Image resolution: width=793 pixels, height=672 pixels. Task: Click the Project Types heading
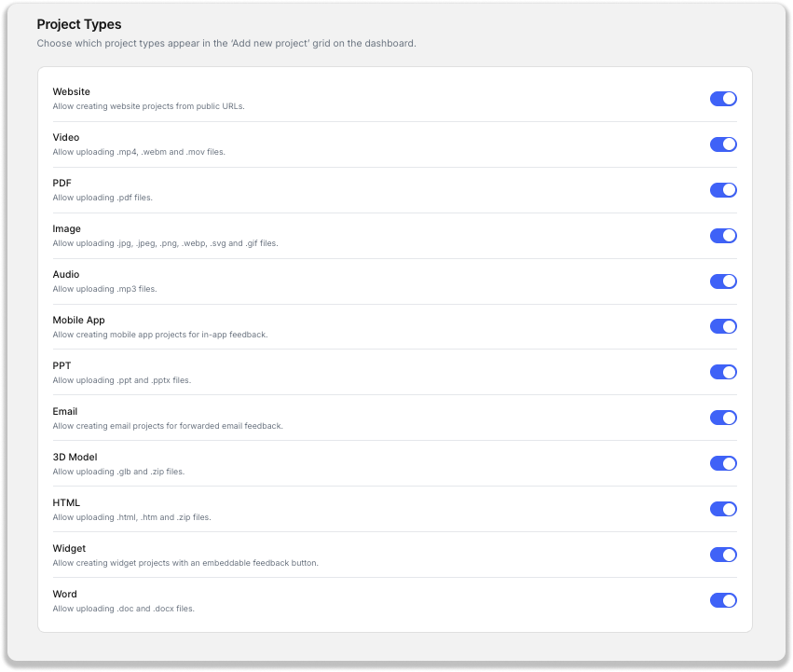click(x=79, y=24)
